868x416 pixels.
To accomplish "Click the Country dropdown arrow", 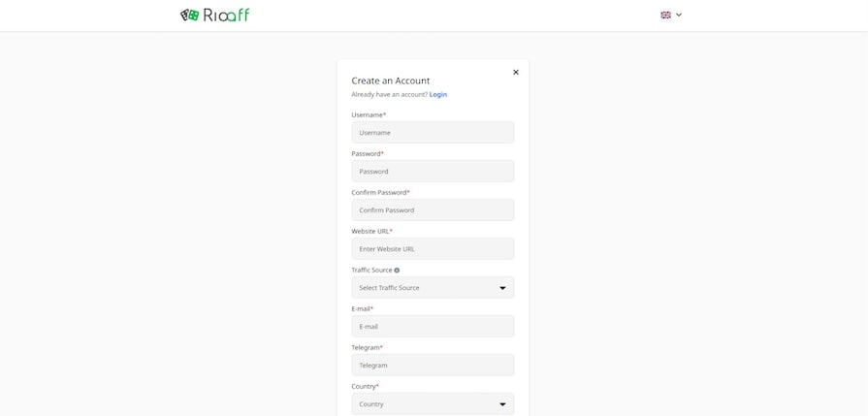I will point(502,404).
